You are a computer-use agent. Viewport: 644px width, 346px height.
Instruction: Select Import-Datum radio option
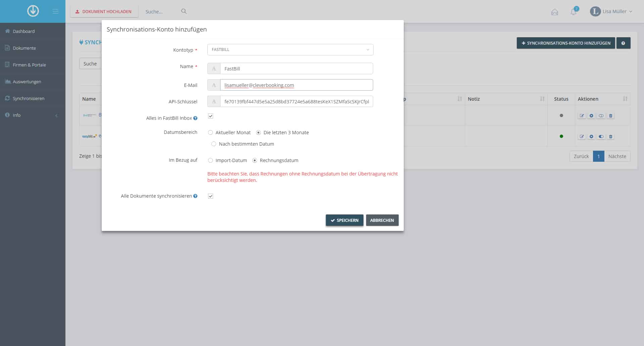pos(210,160)
